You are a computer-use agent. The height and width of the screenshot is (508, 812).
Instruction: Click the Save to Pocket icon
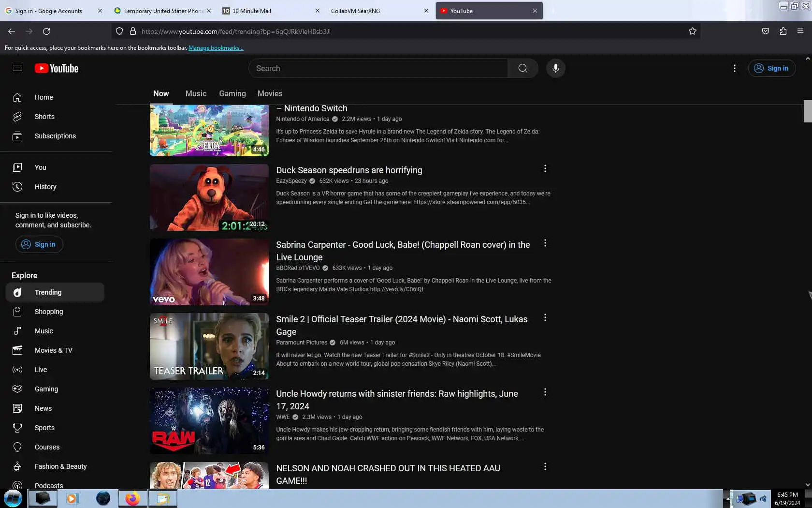click(766, 31)
